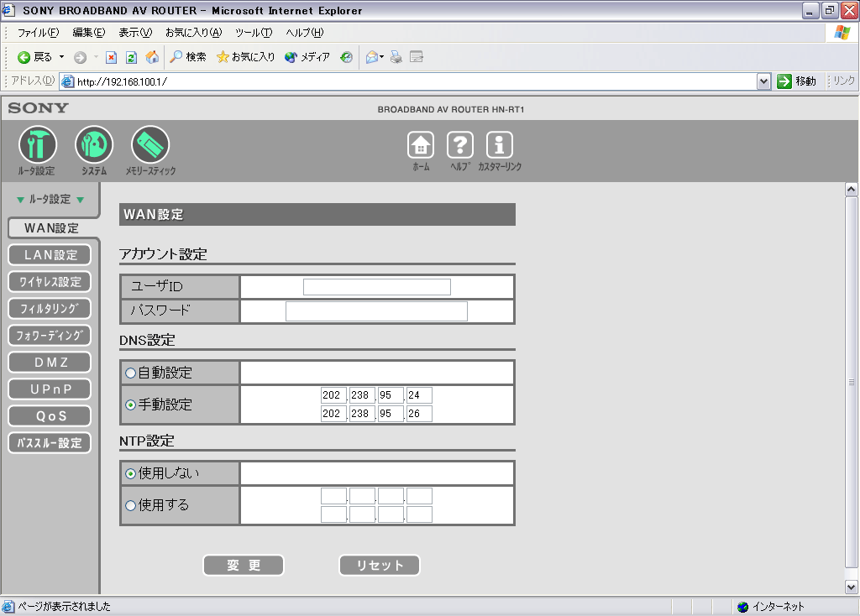Image resolution: width=860 pixels, height=616 pixels.
Task: Click the 変更 apply button
Action: pos(244,566)
